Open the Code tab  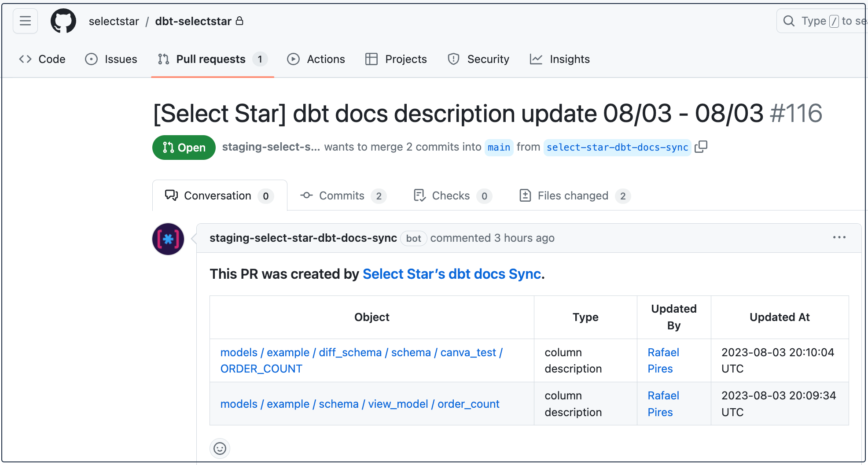pyautogui.click(x=42, y=59)
